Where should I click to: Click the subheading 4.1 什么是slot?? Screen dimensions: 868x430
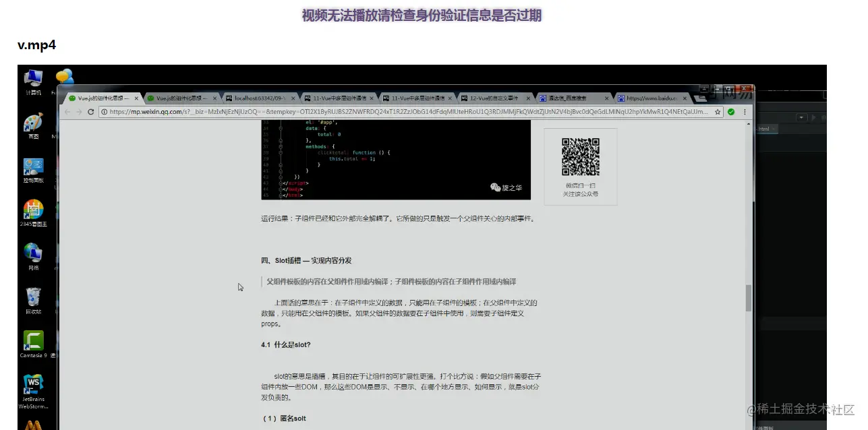(286, 344)
